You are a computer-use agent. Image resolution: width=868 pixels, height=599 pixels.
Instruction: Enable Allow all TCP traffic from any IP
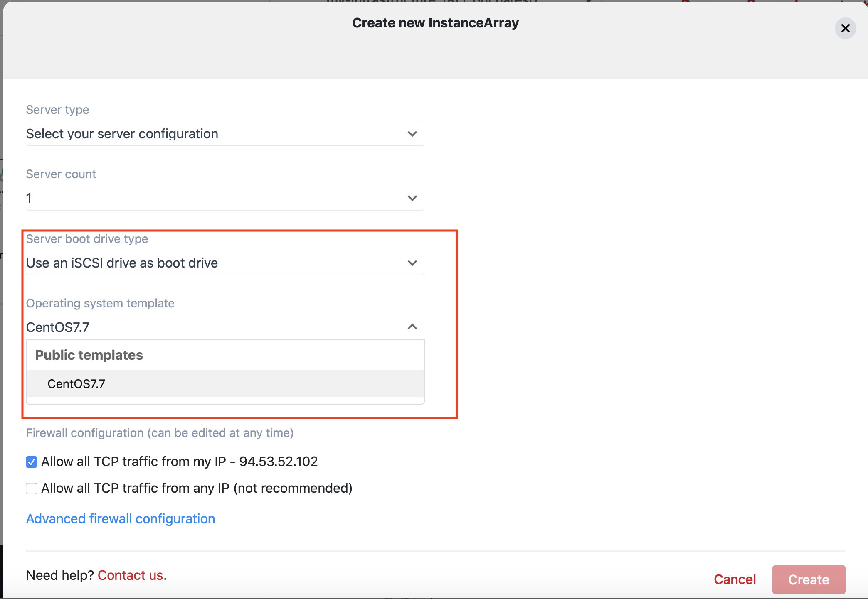pyautogui.click(x=32, y=488)
